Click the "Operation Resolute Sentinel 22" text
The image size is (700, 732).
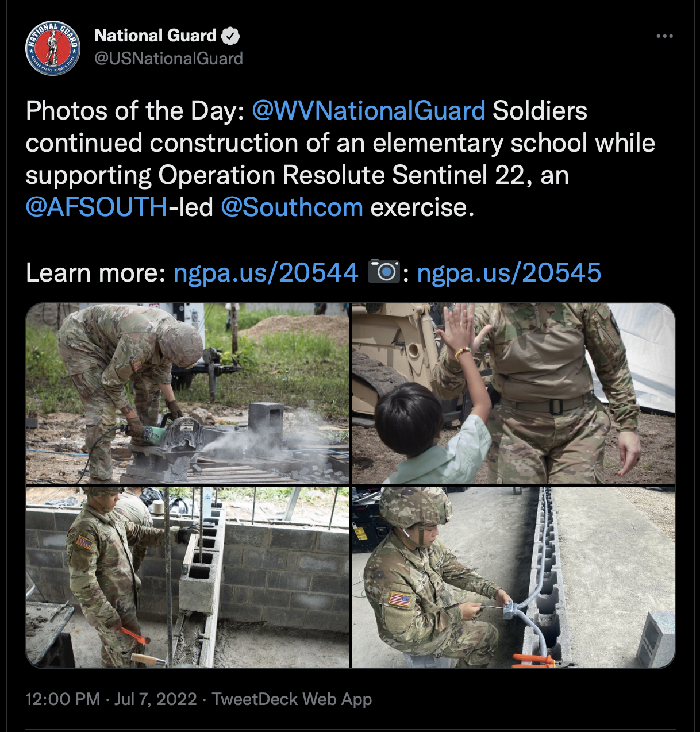341,175
